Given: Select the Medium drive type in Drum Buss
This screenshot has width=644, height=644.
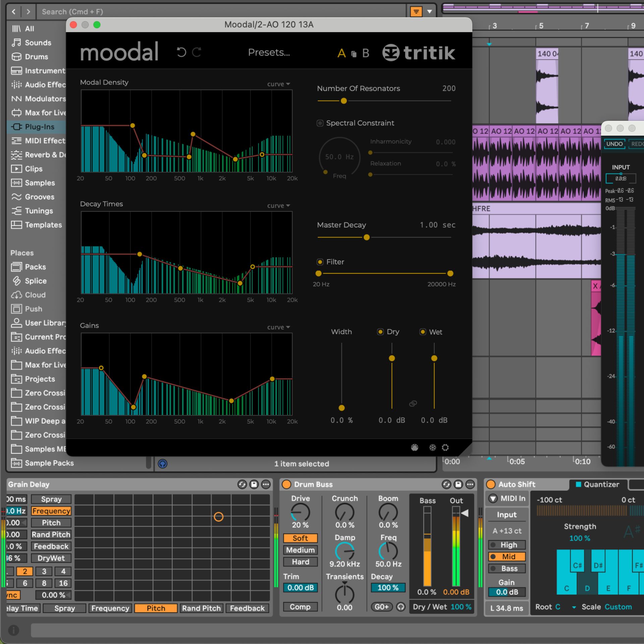Looking at the screenshot, I should click(300, 550).
